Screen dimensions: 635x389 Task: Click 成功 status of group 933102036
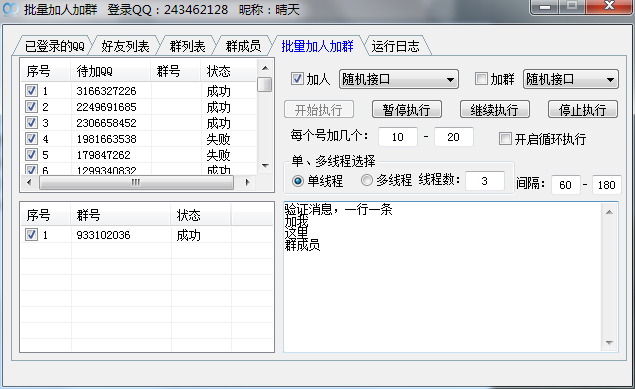click(188, 235)
